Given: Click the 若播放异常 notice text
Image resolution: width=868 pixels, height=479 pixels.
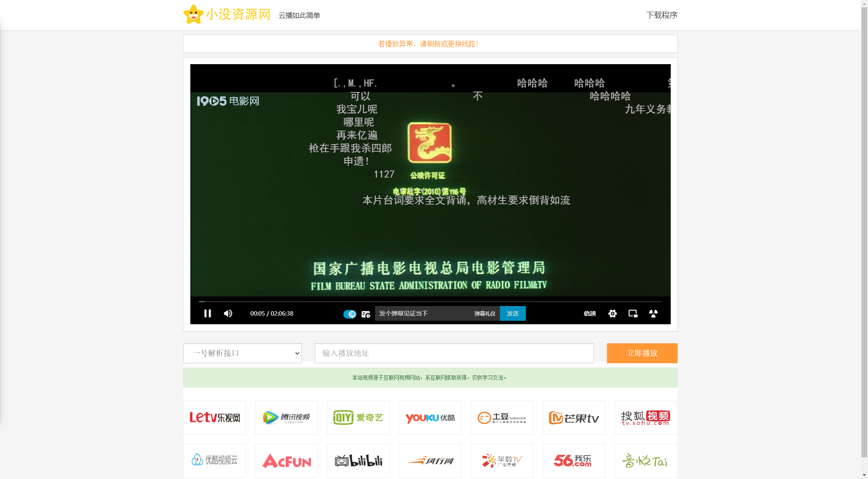Looking at the screenshot, I should coord(428,44).
